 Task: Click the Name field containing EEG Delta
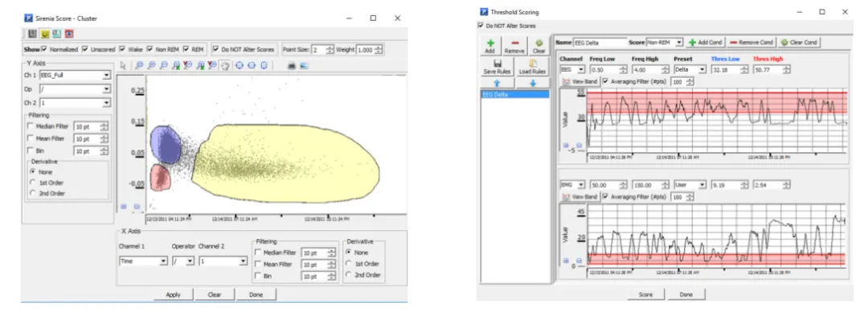pyautogui.click(x=600, y=42)
